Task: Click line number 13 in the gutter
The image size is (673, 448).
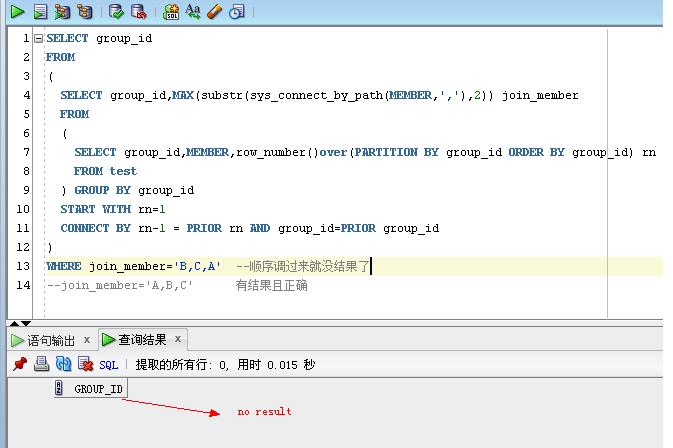Action: [x=23, y=266]
